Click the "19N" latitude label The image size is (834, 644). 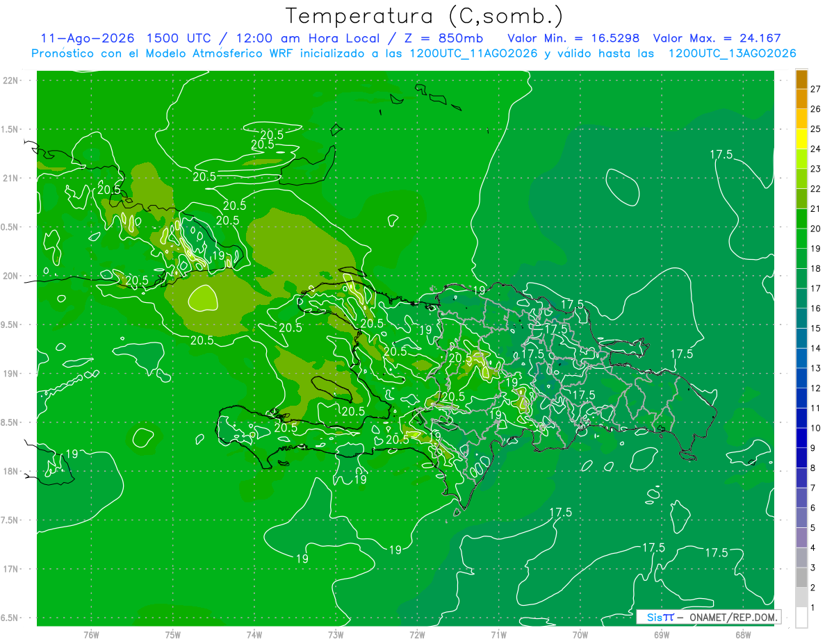10,373
